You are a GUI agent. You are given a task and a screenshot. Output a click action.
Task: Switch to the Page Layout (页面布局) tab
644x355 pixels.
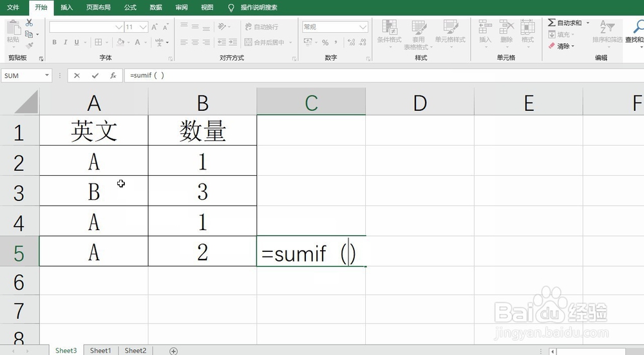point(99,7)
